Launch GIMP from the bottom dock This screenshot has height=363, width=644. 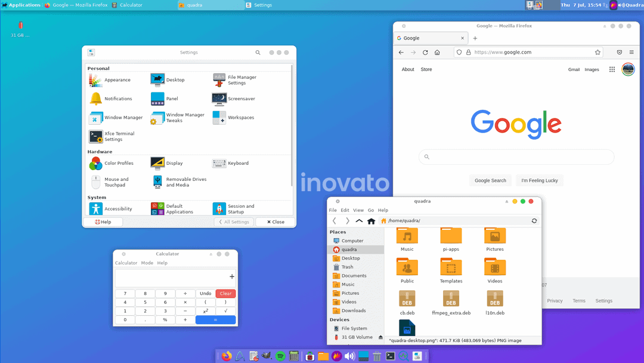tap(265, 355)
